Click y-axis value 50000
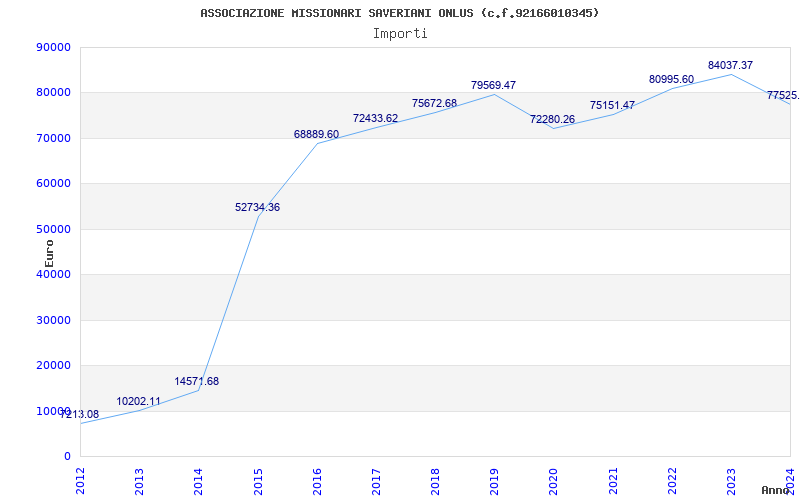The width and height of the screenshot is (800, 500). click(x=53, y=229)
